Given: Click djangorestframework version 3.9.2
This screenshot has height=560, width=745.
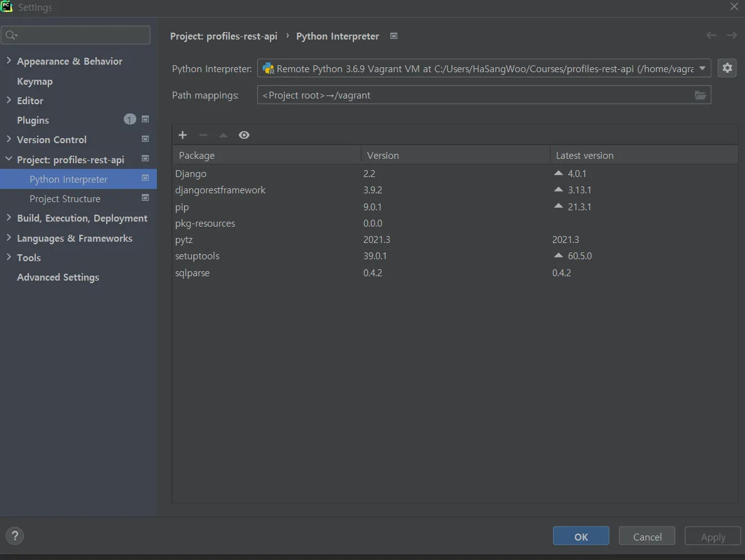Looking at the screenshot, I should click(x=373, y=190).
